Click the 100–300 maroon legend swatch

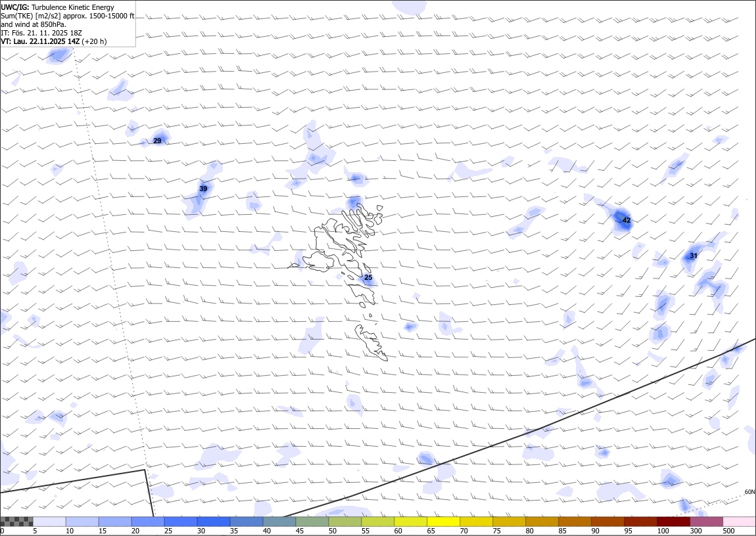[x=673, y=522]
